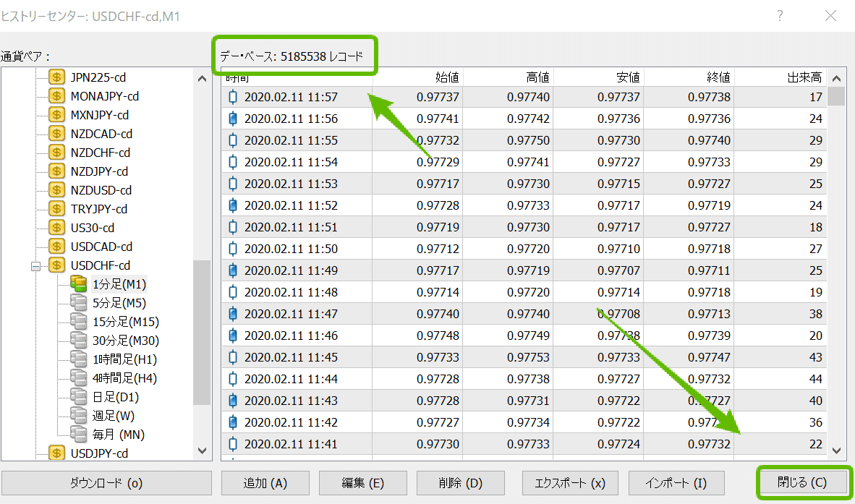This screenshot has width=855, height=504.
Task: Click the JPN225-cd symbol dollar icon
Action: (56, 77)
